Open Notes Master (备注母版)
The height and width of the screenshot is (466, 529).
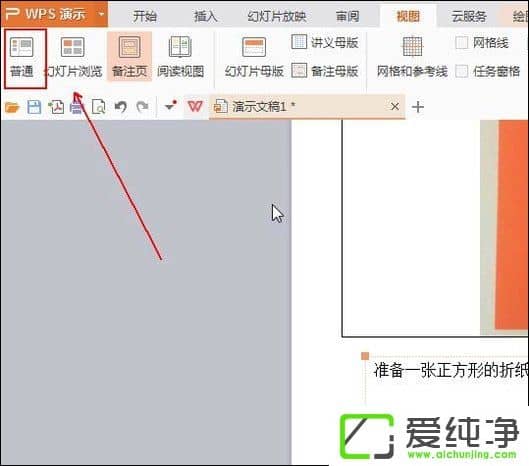pyautogui.click(x=325, y=71)
